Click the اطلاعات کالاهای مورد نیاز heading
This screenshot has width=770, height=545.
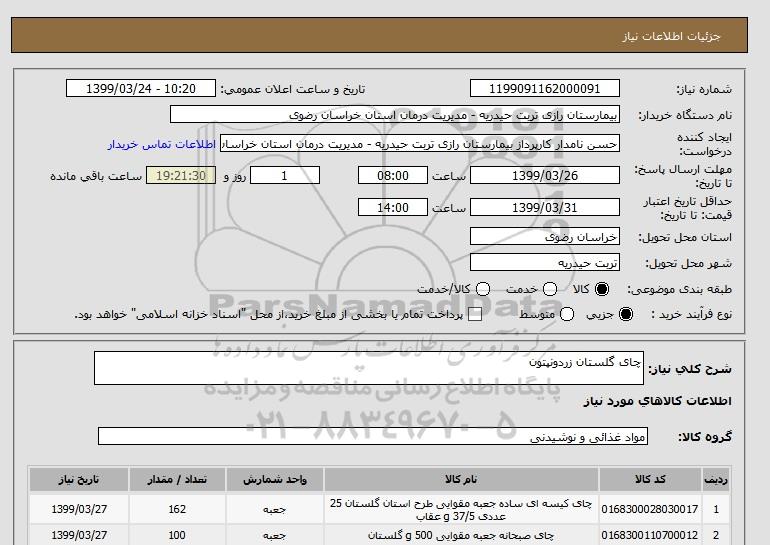(658, 401)
